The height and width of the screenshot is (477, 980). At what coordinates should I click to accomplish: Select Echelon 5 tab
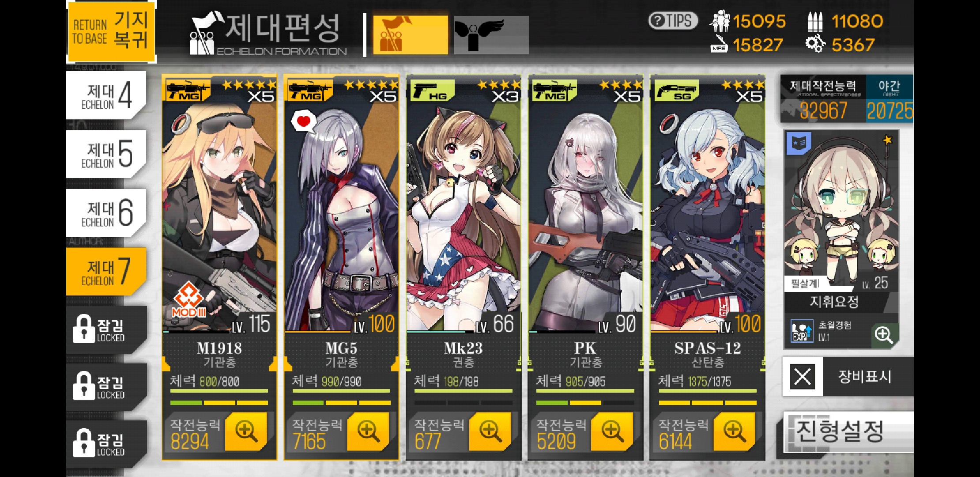(106, 154)
